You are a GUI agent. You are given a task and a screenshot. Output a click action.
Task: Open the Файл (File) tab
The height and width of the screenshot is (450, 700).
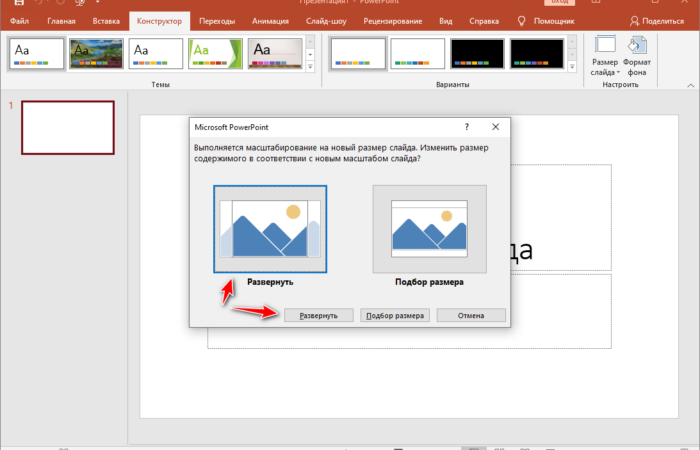tap(19, 20)
